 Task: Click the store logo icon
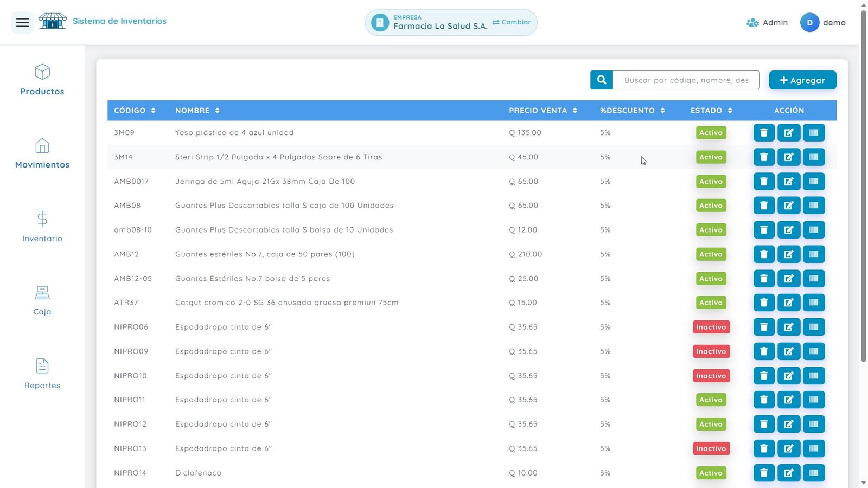point(52,21)
